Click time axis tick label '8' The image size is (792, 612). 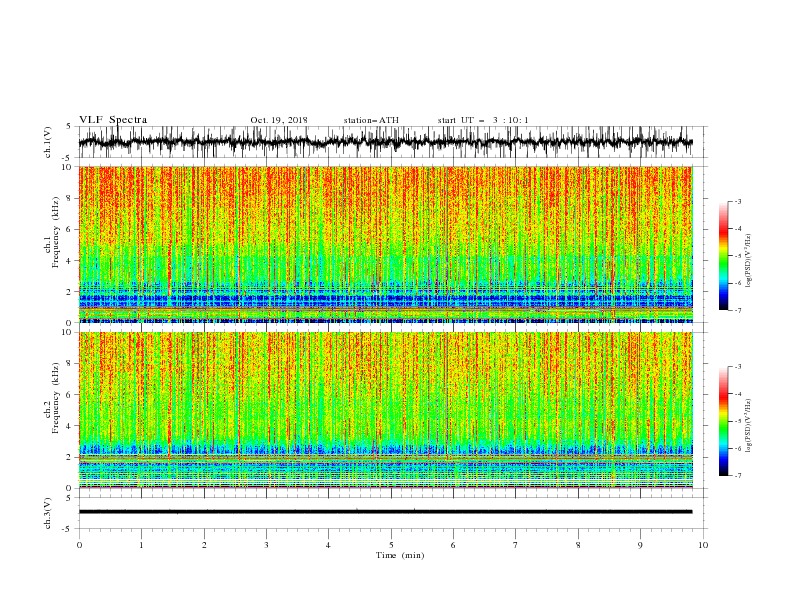tap(578, 545)
